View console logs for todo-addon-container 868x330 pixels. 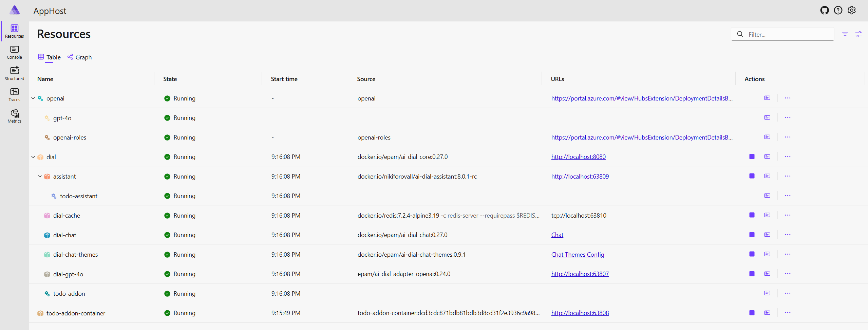pos(767,313)
